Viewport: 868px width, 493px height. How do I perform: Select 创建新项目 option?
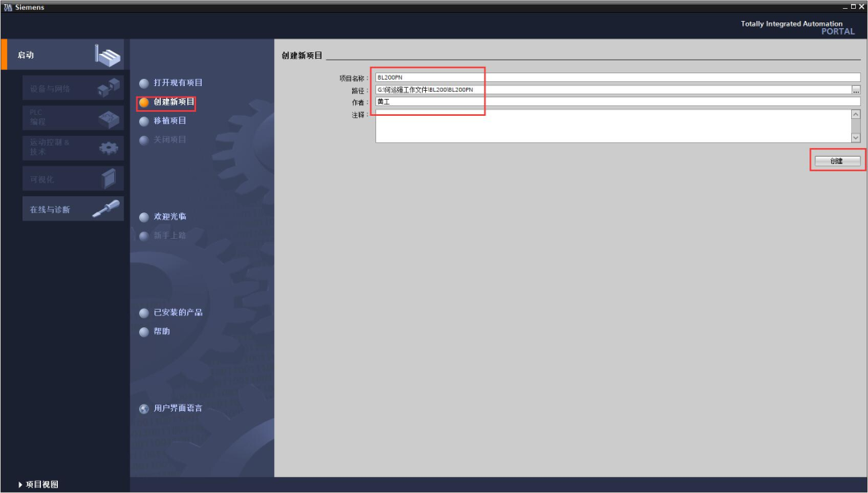pyautogui.click(x=174, y=102)
